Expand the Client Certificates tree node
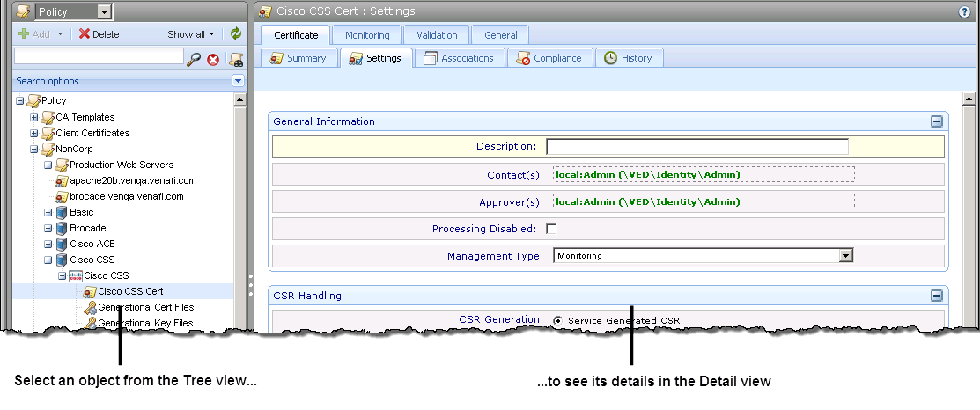The image size is (980, 410). (34, 133)
